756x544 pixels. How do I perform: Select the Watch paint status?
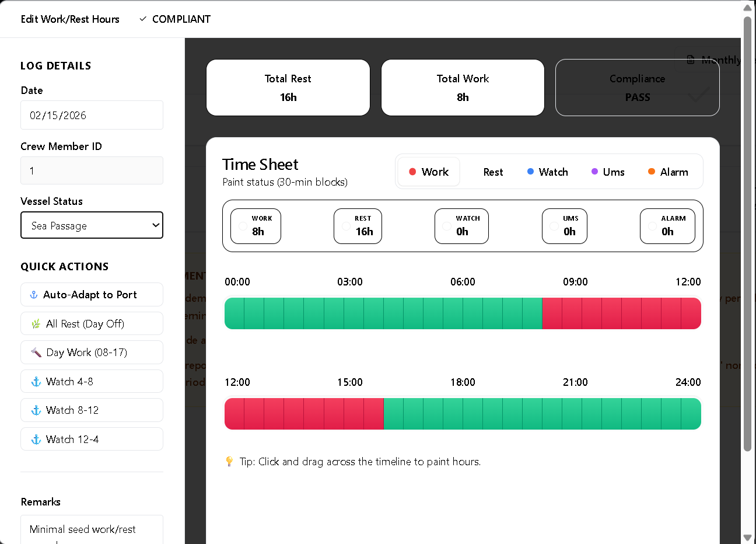[x=547, y=172]
